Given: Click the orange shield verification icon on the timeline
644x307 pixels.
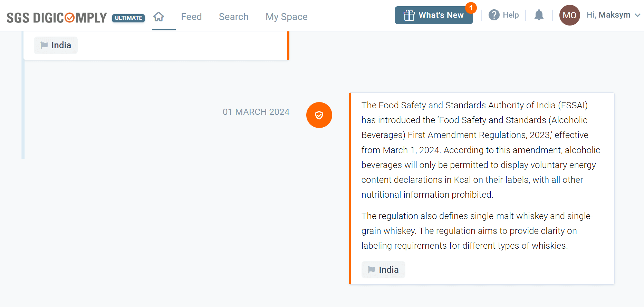Looking at the screenshot, I should point(319,115).
